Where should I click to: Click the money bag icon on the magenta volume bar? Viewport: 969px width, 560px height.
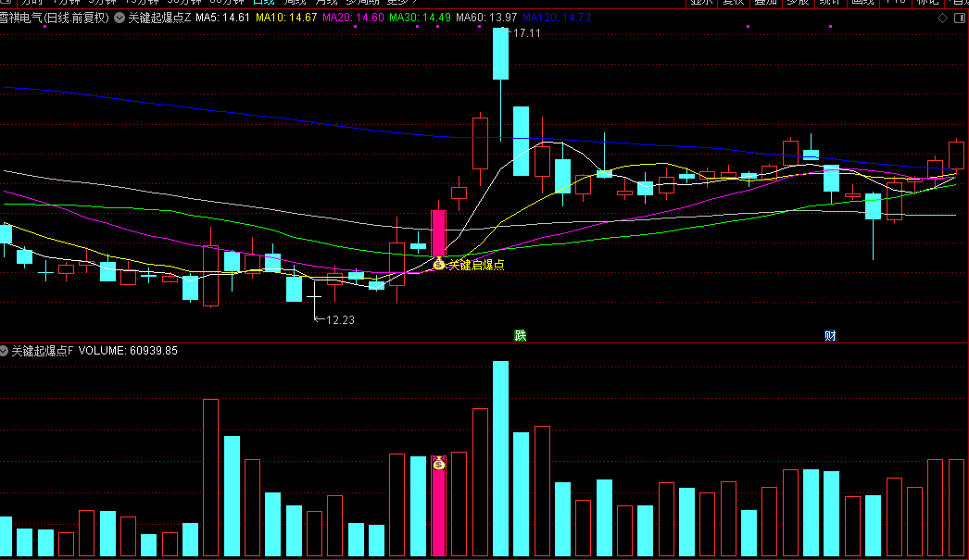439,463
